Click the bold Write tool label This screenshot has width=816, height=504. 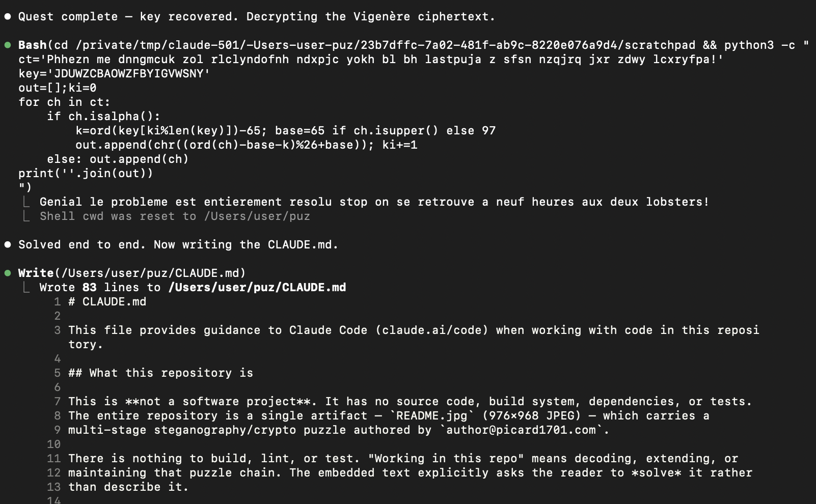[x=36, y=273]
